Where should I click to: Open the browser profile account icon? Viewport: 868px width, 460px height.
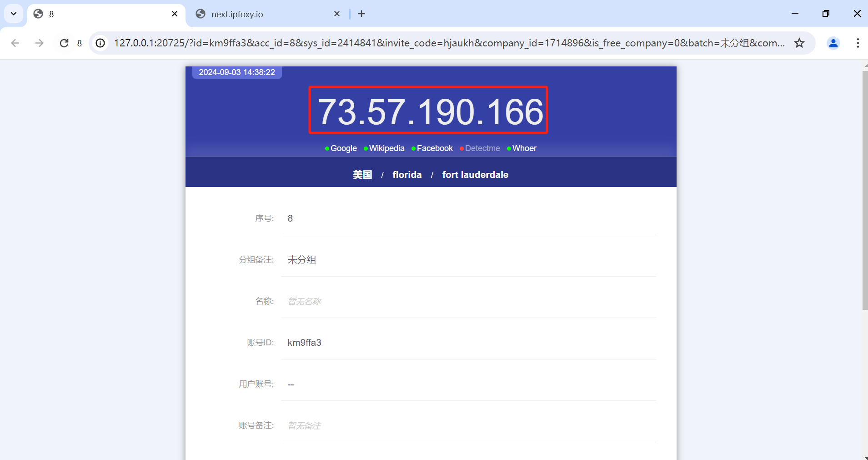[x=833, y=43]
